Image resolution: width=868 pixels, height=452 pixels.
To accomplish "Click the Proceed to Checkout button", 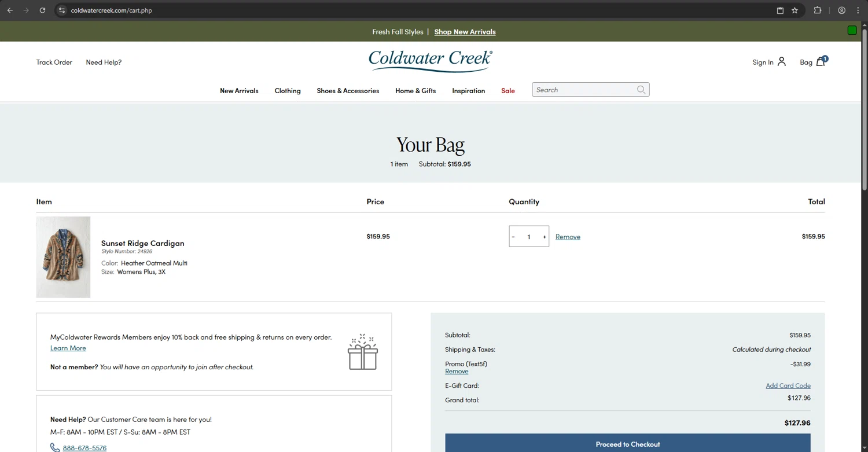I will 628,443.
